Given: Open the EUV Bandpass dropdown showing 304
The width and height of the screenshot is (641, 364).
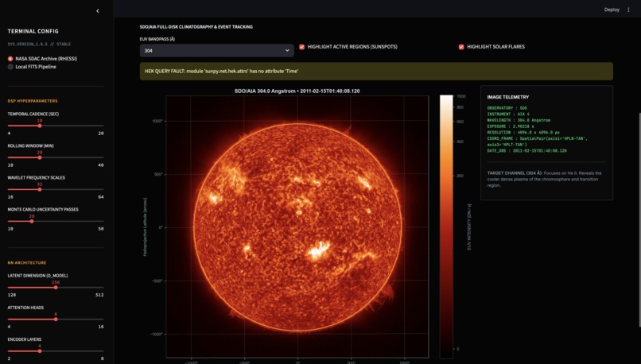Looking at the screenshot, I should [x=216, y=51].
